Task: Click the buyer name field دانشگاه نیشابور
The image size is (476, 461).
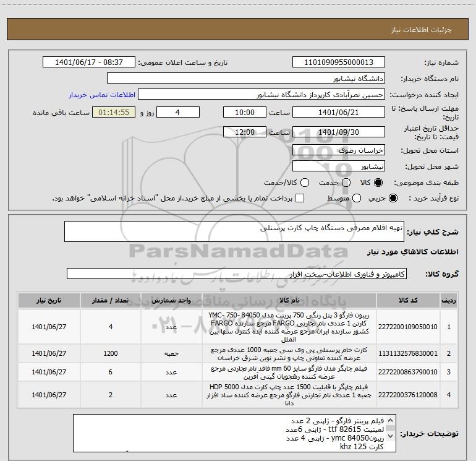Action: (246, 79)
